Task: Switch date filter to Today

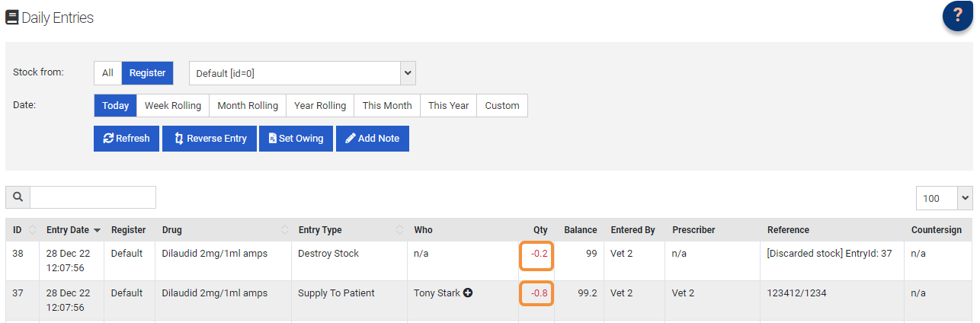Action: pyautogui.click(x=115, y=106)
